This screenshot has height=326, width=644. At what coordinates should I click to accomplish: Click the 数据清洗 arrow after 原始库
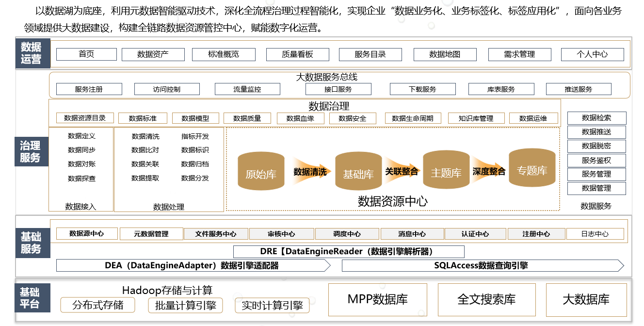[x=310, y=172]
